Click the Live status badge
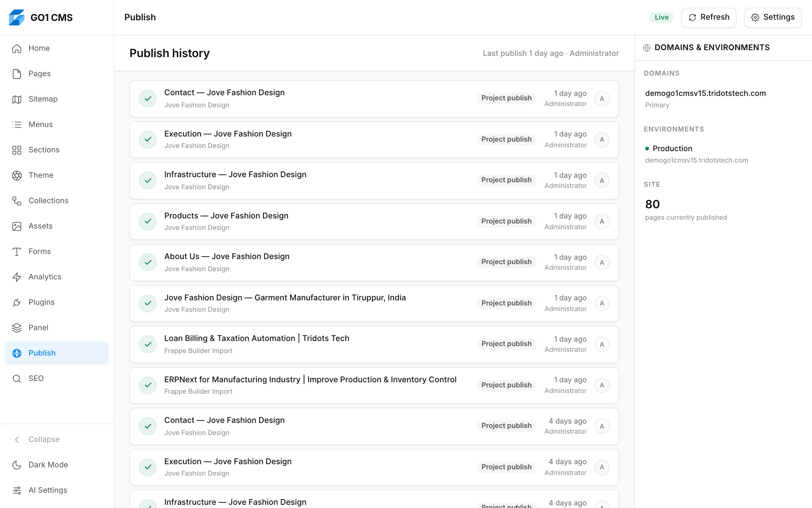This screenshot has height=508, width=812. tap(661, 17)
